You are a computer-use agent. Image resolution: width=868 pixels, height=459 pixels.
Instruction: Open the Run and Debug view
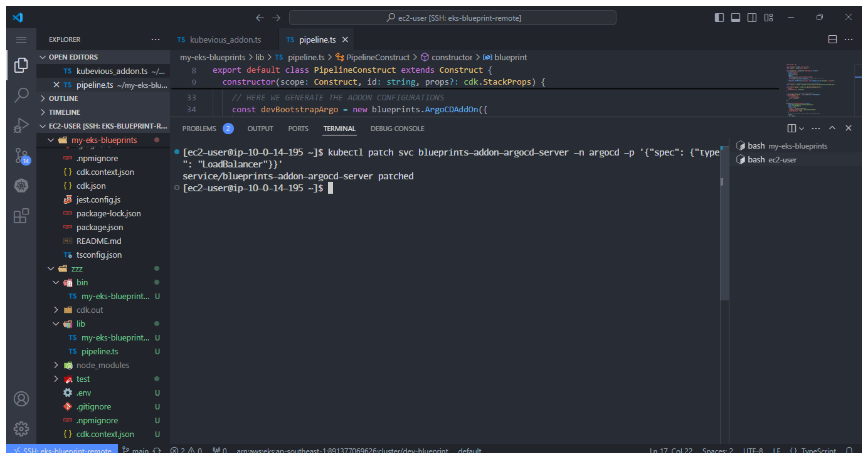click(x=21, y=125)
